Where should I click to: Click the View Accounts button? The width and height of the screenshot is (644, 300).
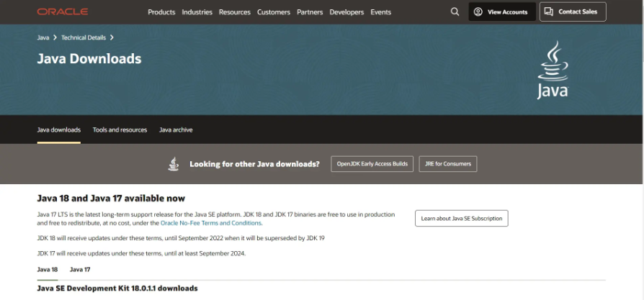502,12
